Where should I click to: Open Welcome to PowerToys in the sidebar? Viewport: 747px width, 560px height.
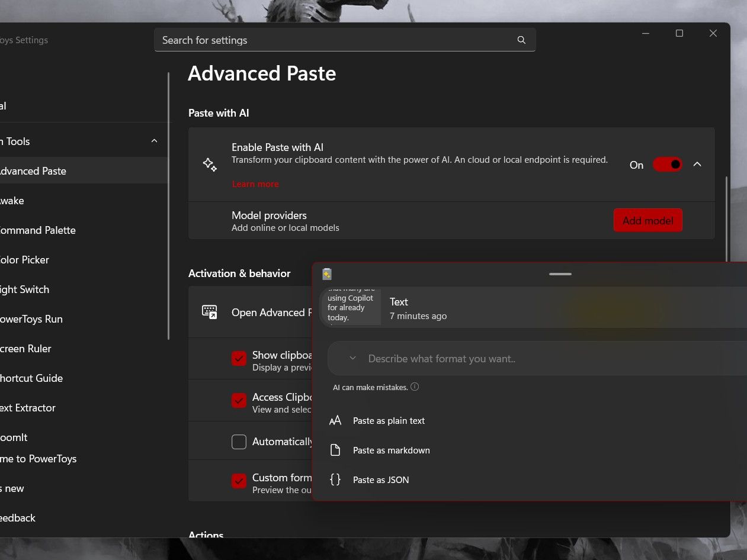coord(83,459)
